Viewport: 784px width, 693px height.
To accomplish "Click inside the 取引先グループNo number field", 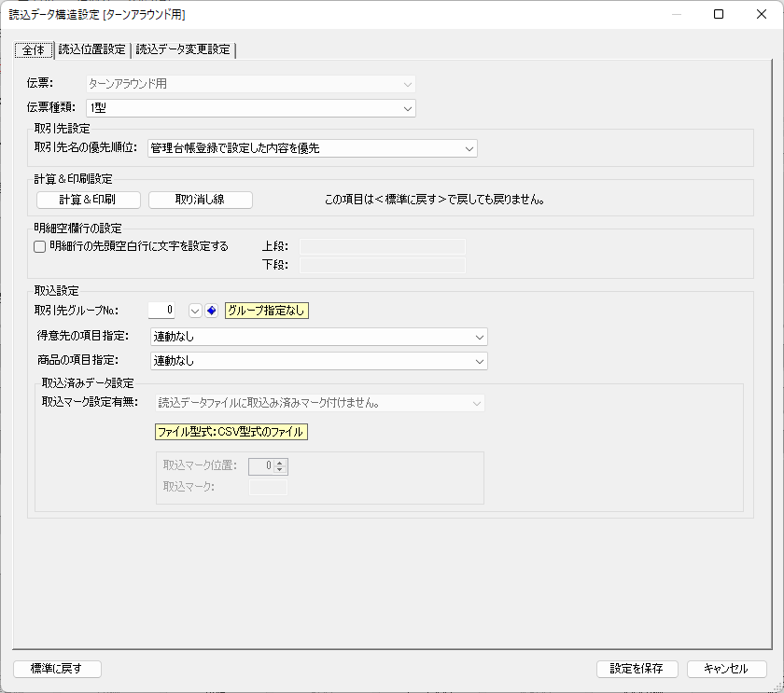I will [161, 308].
